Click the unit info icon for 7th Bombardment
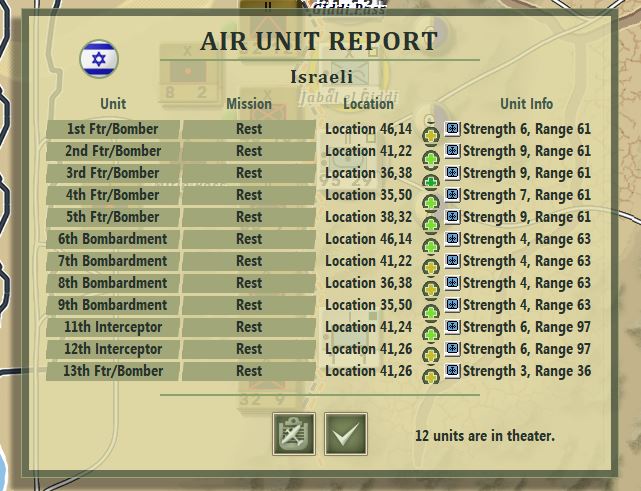The height and width of the screenshot is (491, 641). pos(453,261)
